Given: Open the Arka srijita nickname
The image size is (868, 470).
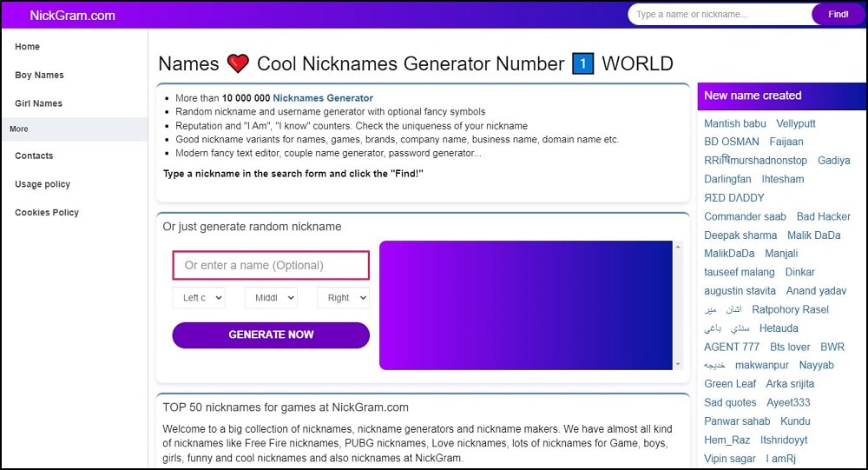Looking at the screenshot, I should pyautogui.click(x=789, y=383).
